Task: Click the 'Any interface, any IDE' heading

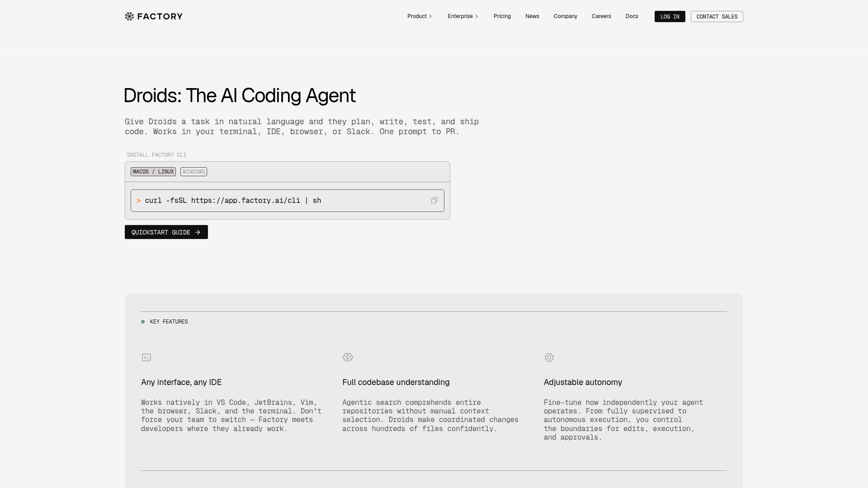Action: click(x=181, y=382)
